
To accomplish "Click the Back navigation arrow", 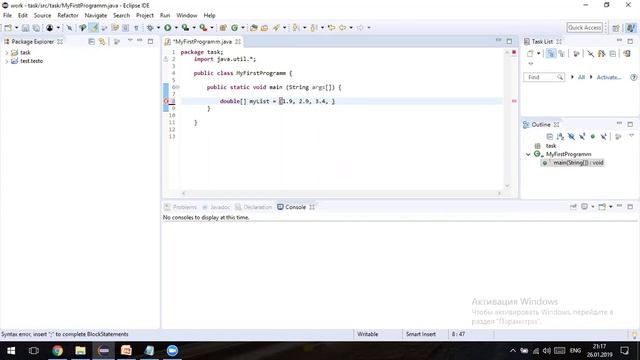I will tap(343, 28).
